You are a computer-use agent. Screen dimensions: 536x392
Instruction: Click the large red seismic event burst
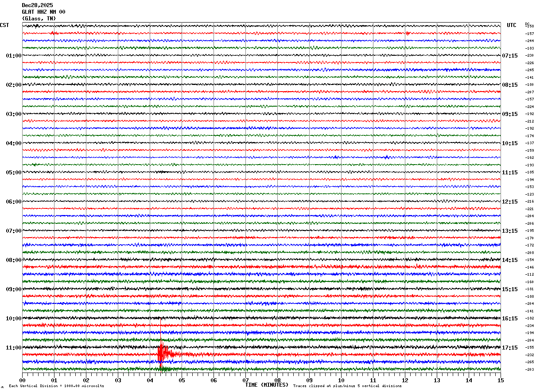tap(164, 354)
